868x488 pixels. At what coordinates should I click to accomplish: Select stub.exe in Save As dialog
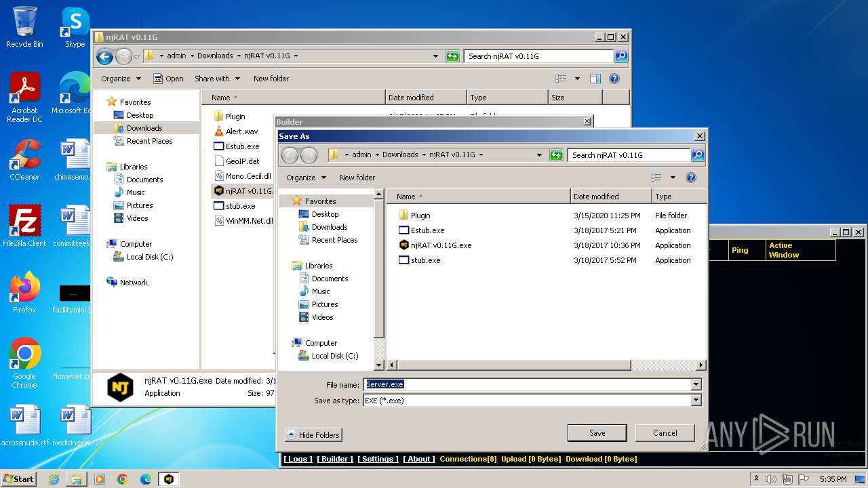425,260
